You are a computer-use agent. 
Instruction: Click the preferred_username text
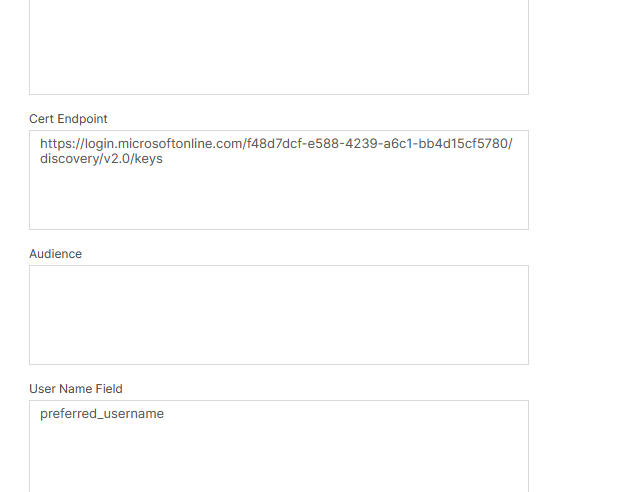coord(102,414)
